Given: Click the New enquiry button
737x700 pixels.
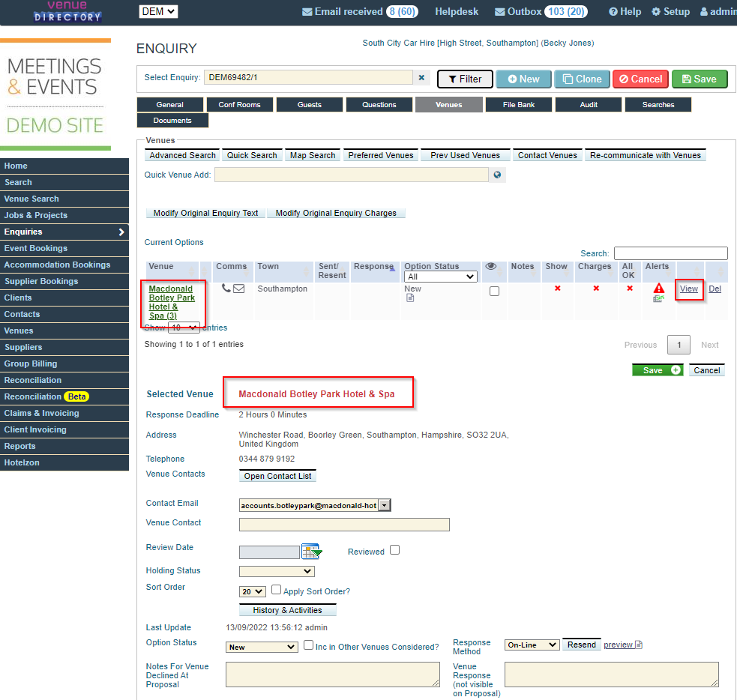Looking at the screenshot, I should pos(523,79).
